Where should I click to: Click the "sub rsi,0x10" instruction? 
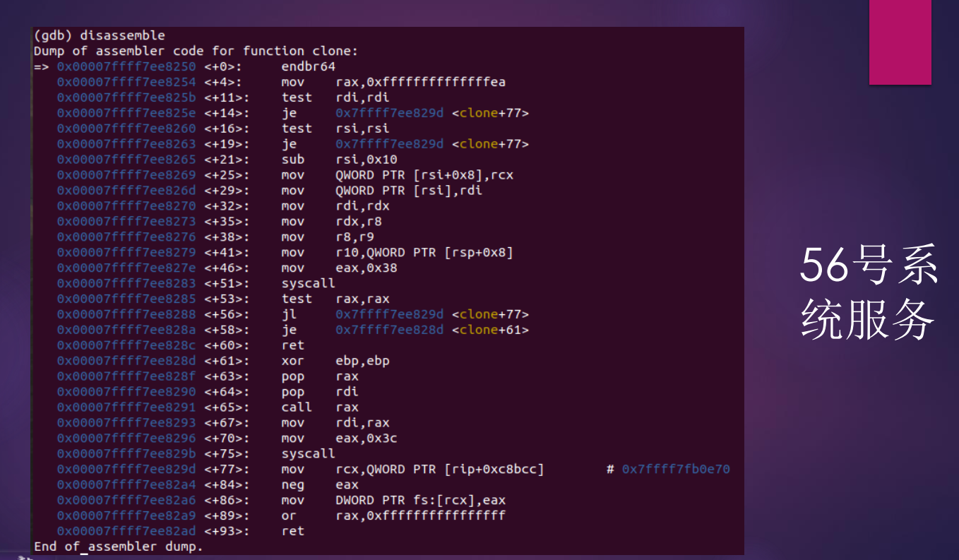point(339,160)
